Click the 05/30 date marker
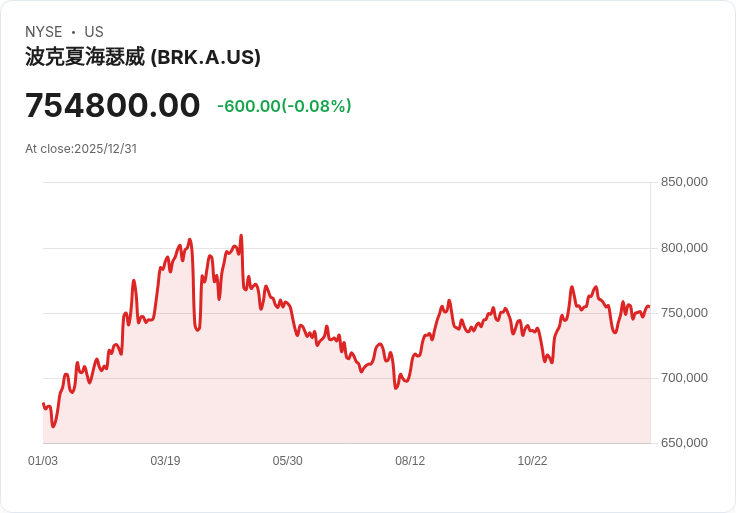Screen dimensions: 736x513 tap(288, 461)
